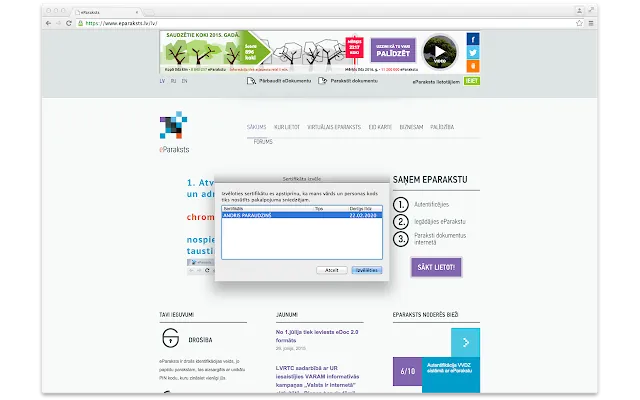The height and width of the screenshot is (400, 640).
Task: Open the SĀKUMS menu item
Action: [x=256, y=127]
